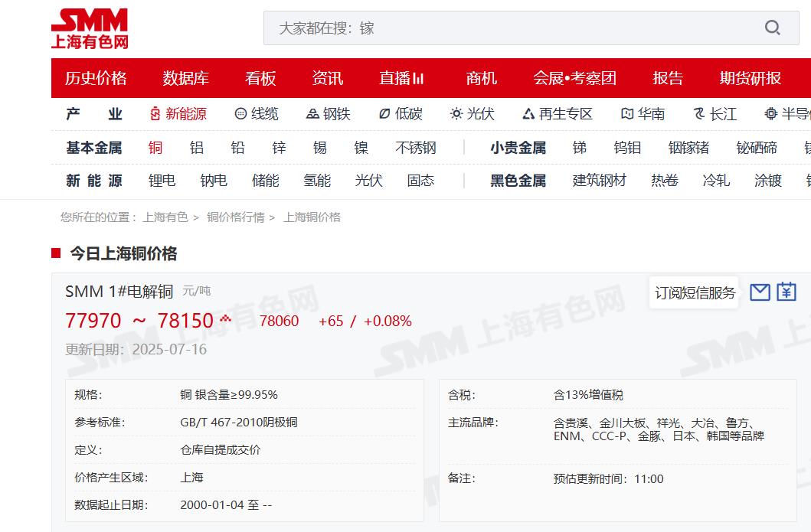Click the 光伏 sun icon
811x532 pixels.
(456, 114)
